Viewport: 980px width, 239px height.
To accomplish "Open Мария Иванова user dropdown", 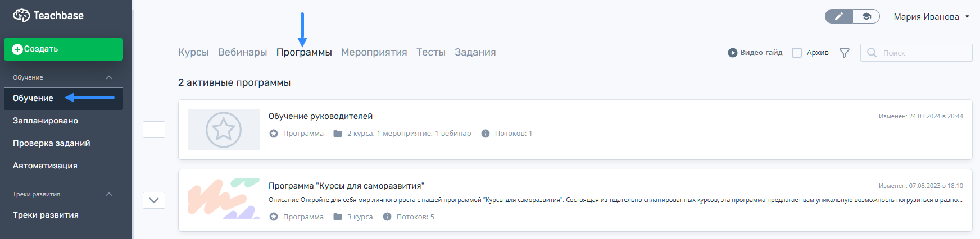I will 932,17.
